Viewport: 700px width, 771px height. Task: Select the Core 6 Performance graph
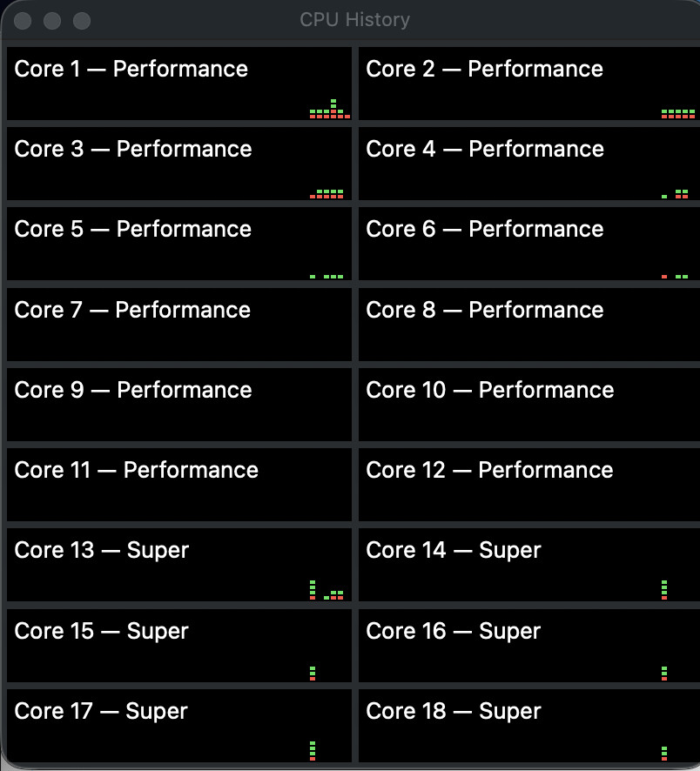pyautogui.click(x=529, y=244)
